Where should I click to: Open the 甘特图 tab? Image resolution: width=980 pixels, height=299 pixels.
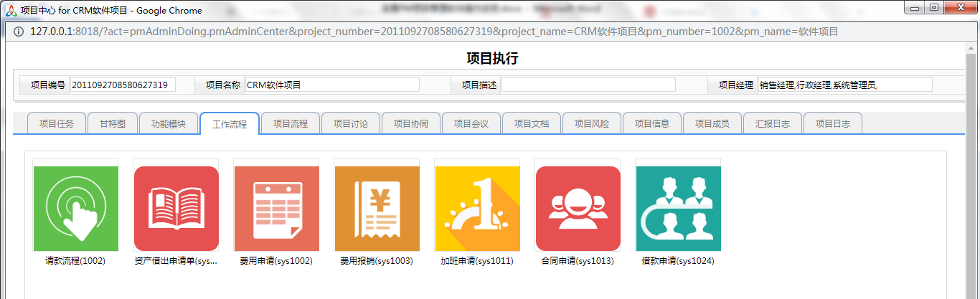[x=112, y=123]
